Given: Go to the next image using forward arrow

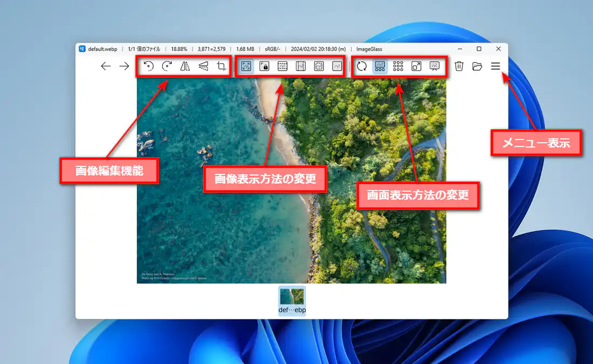Looking at the screenshot, I should (125, 66).
